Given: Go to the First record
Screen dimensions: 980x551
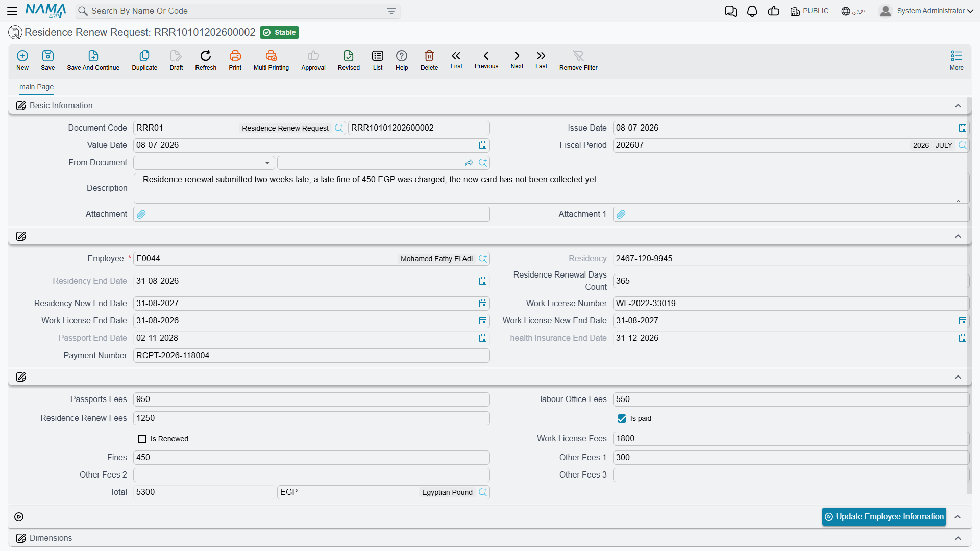Looking at the screenshot, I should 456,59.
